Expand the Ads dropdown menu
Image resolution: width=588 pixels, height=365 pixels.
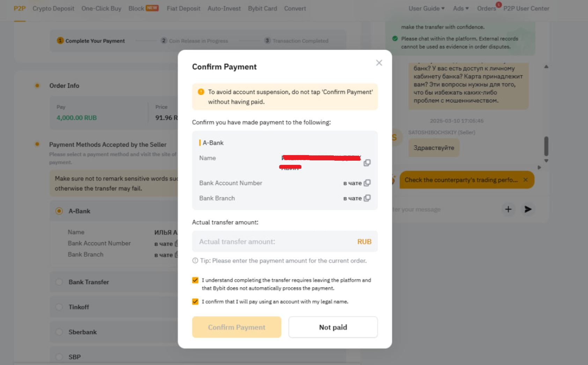coord(461,8)
